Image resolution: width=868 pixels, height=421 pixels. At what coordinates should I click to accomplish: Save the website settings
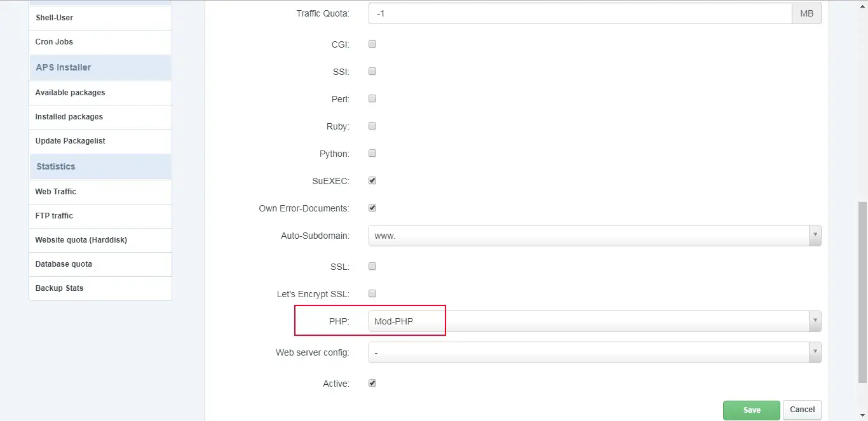(751, 409)
